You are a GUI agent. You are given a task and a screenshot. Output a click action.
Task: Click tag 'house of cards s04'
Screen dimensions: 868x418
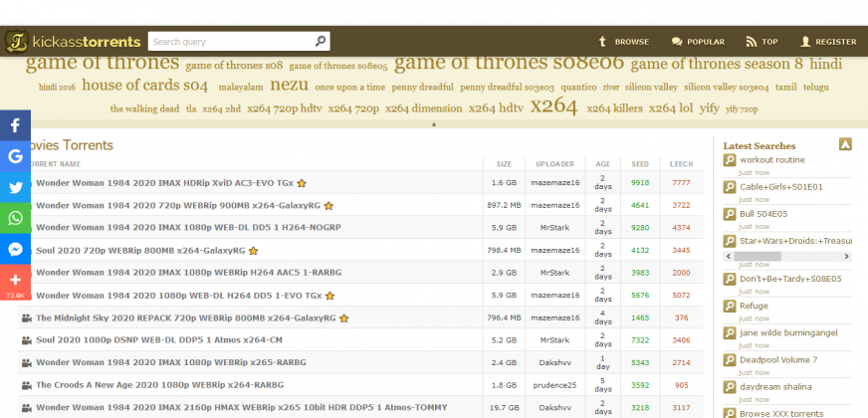[x=145, y=86]
